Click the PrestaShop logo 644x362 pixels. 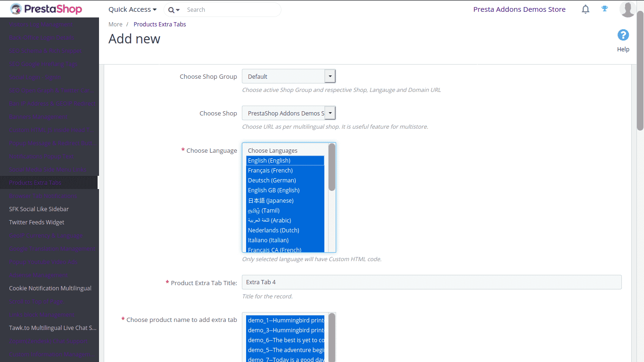tap(46, 9)
